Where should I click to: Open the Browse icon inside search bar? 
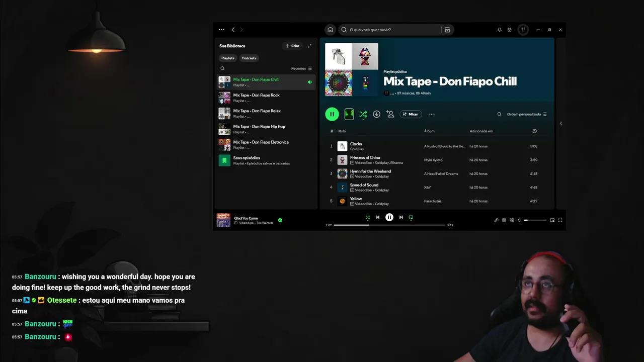point(447,30)
